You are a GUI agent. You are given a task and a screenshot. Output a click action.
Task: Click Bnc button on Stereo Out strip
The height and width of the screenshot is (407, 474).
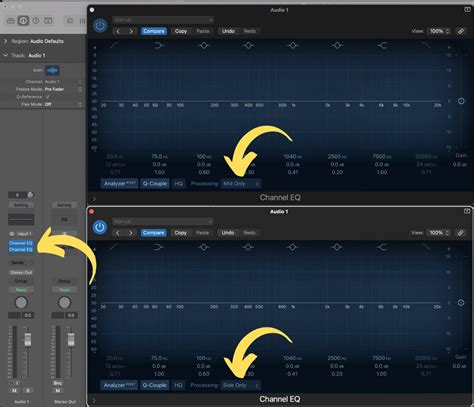pyautogui.click(x=58, y=383)
